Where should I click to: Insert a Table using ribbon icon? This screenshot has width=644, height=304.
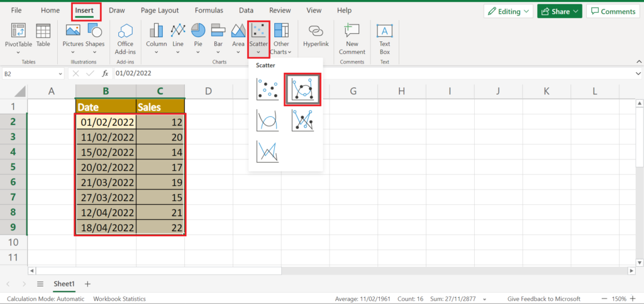pos(43,36)
